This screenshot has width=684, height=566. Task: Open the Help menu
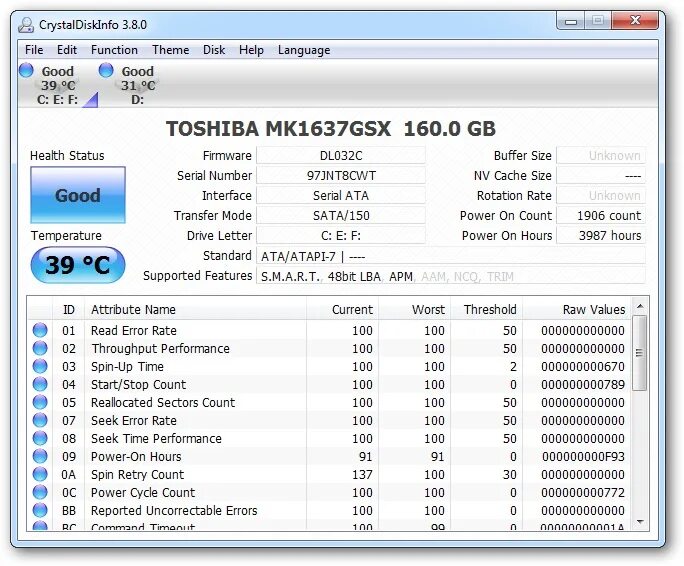(251, 50)
